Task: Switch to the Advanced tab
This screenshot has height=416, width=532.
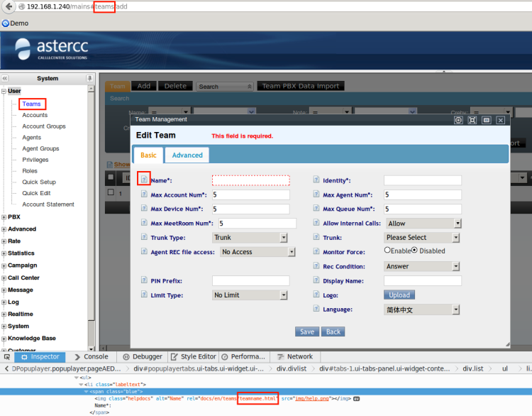Action: click(x=187, y=155)
